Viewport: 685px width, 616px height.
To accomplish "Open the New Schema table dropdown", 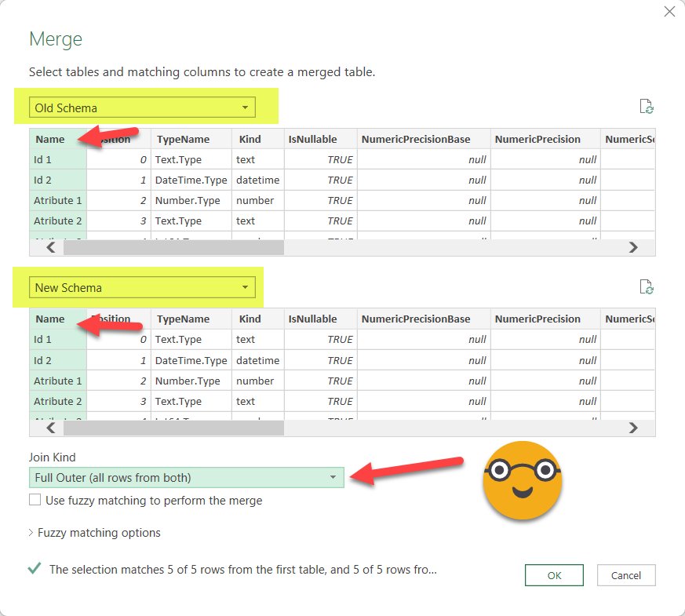I will [x=144, y=288].
